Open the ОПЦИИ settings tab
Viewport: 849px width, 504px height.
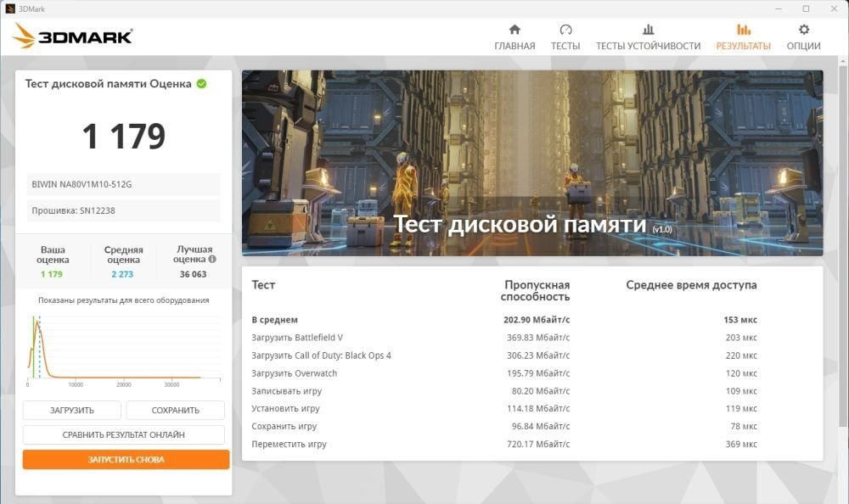(x=803, y=37)
